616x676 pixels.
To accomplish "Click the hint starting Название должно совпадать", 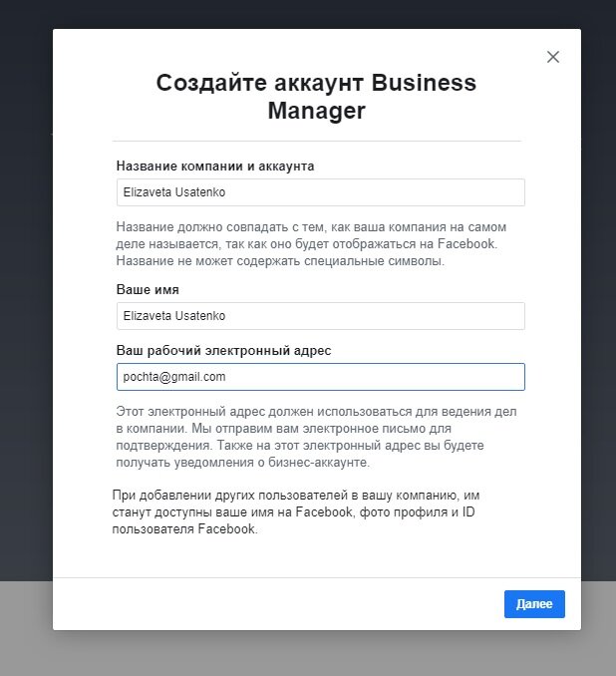I will [311, 244].
